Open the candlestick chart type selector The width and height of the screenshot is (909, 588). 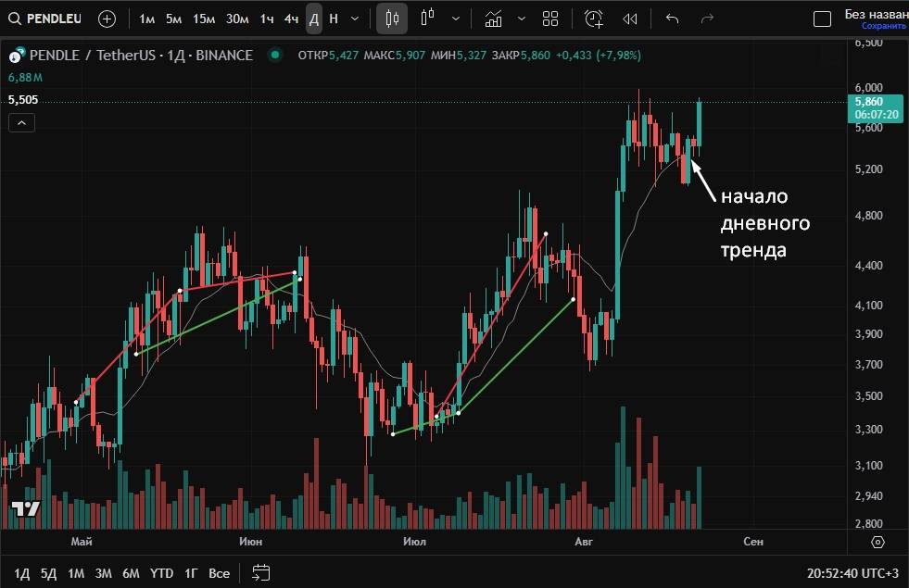392,19
